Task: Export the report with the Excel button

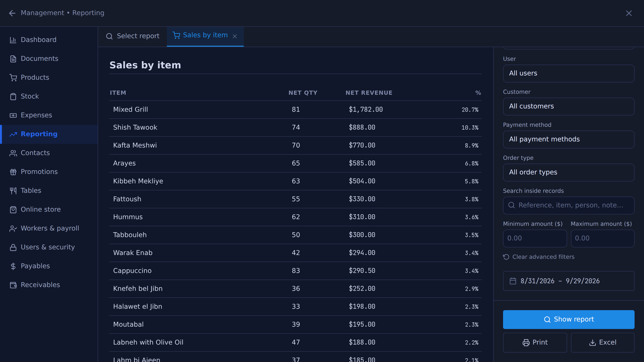Action: [602, 342]
